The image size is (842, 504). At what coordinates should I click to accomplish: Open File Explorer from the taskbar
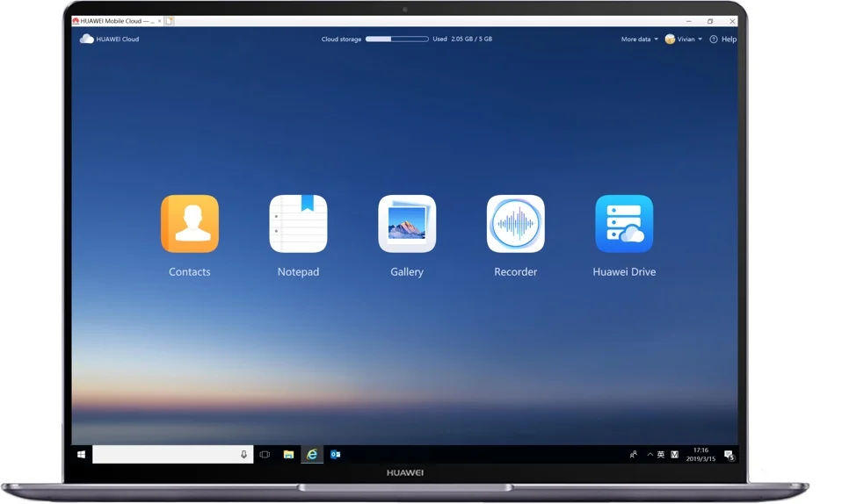(288, 455)
